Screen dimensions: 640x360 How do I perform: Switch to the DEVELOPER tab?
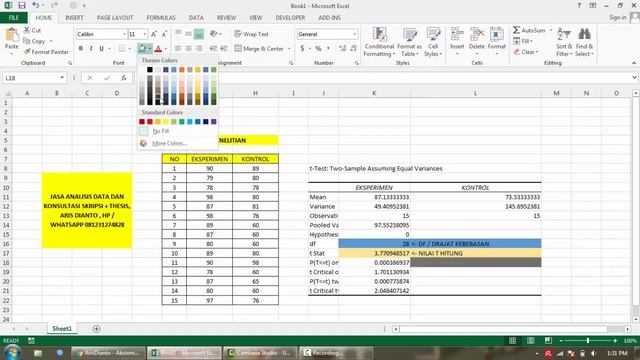click(290, 18)
